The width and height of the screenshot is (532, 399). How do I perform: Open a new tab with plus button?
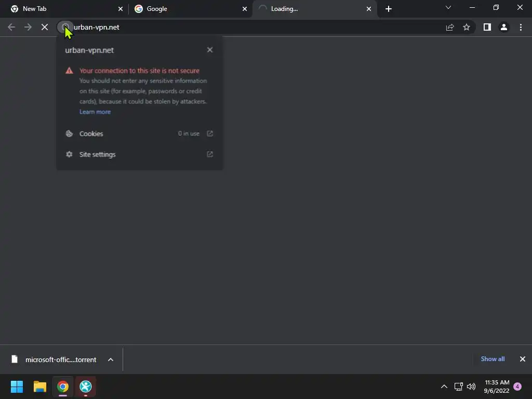pos(389,9)
